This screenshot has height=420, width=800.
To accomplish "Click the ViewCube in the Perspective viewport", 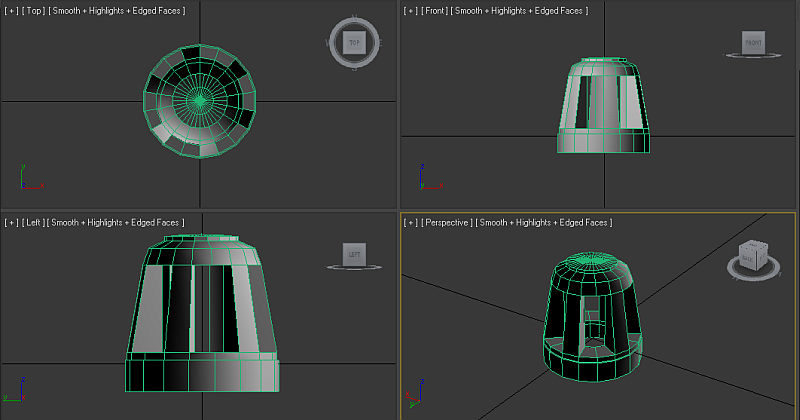I will click(x=750, y=254).
